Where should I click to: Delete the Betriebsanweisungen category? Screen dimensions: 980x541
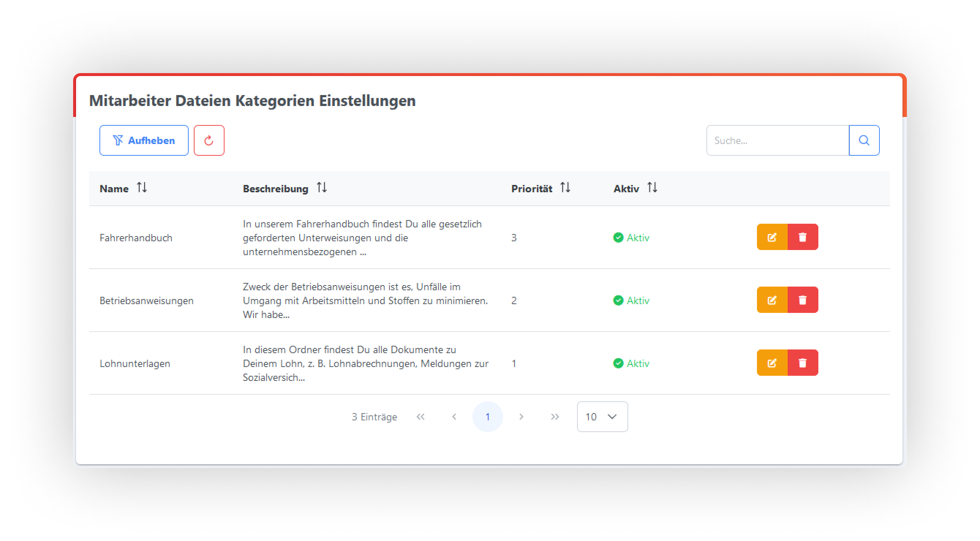pos(802,300)
